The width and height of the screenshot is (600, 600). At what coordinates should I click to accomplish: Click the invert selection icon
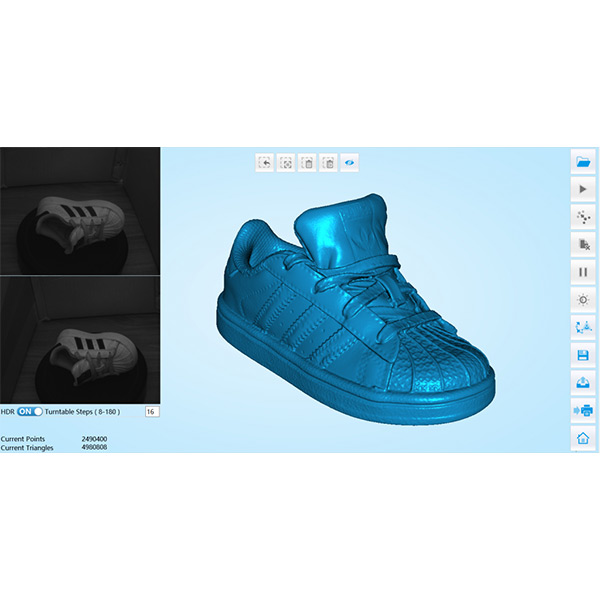(286, 163)
